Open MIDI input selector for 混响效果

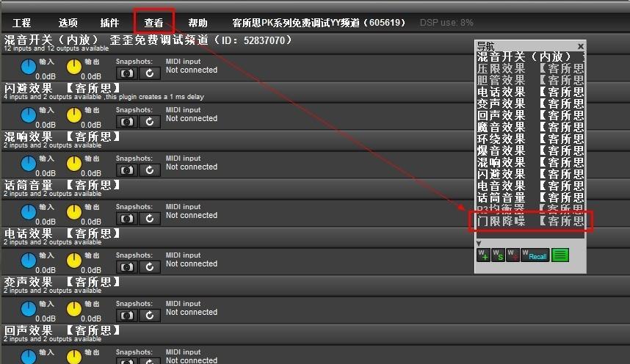coord(192,167)
